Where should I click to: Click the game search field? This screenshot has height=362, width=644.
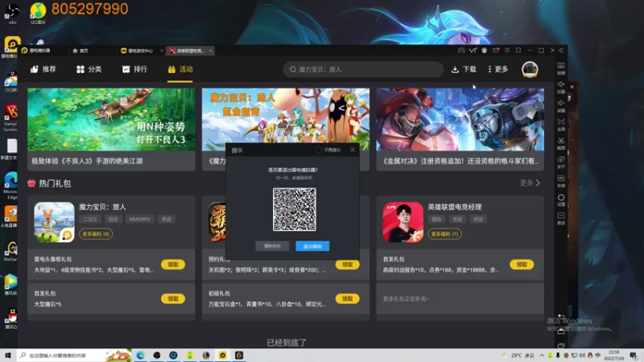click(x=363, y=69)
